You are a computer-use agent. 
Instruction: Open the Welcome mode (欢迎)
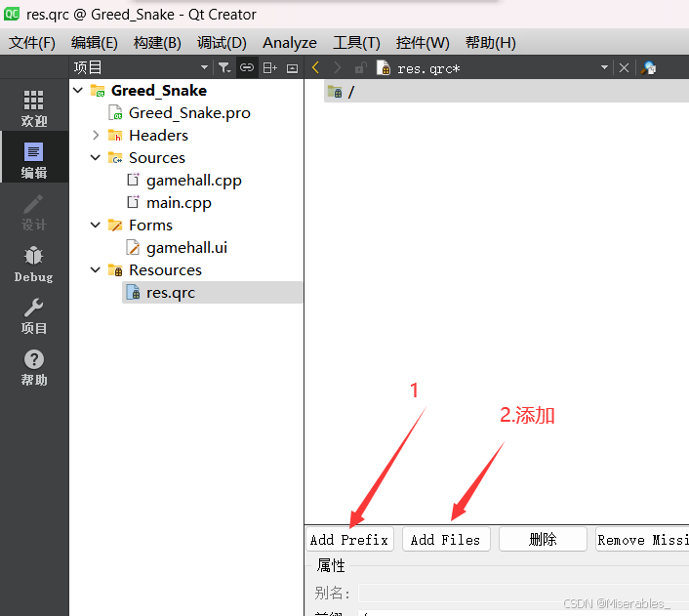tap(34, 108)
